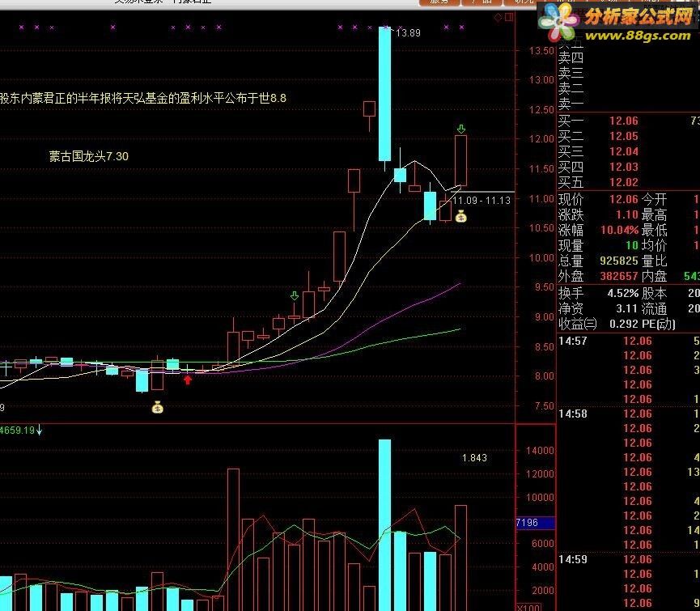Click the red up arrow buy signal

point(188,380)
